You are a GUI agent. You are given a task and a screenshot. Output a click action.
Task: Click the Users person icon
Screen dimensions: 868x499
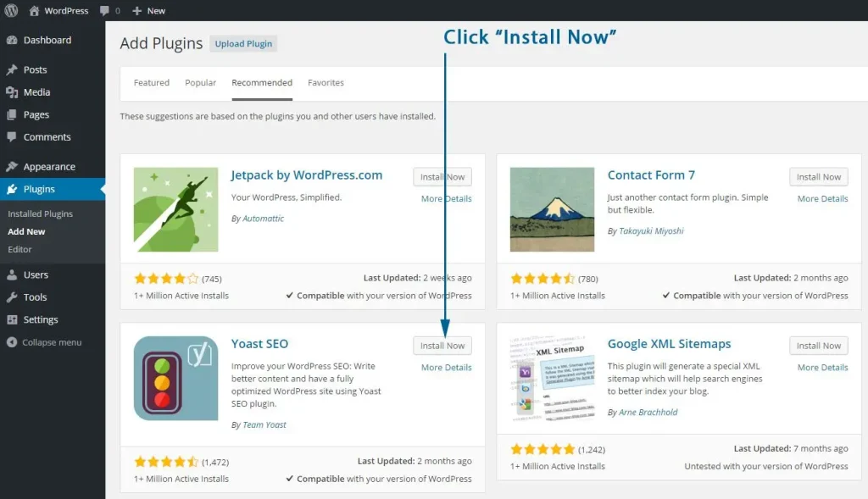(12, 275)
